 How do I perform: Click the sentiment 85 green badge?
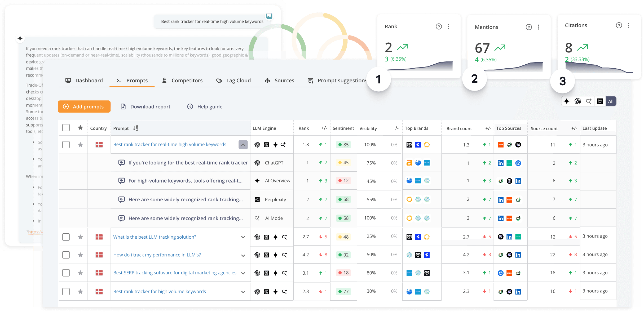[343, 145]
